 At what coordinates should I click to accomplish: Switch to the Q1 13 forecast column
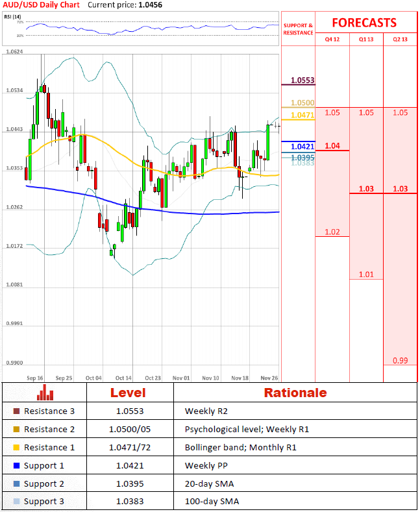click(x=366, y=40)
